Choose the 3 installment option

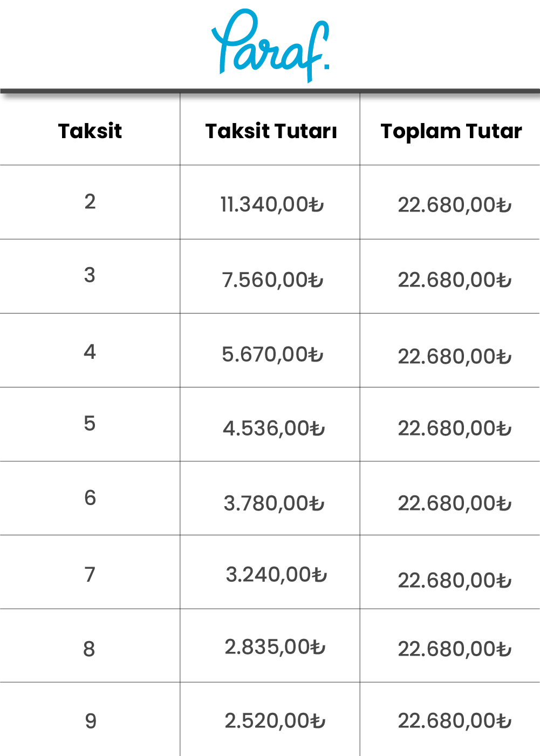pos(90,275)
